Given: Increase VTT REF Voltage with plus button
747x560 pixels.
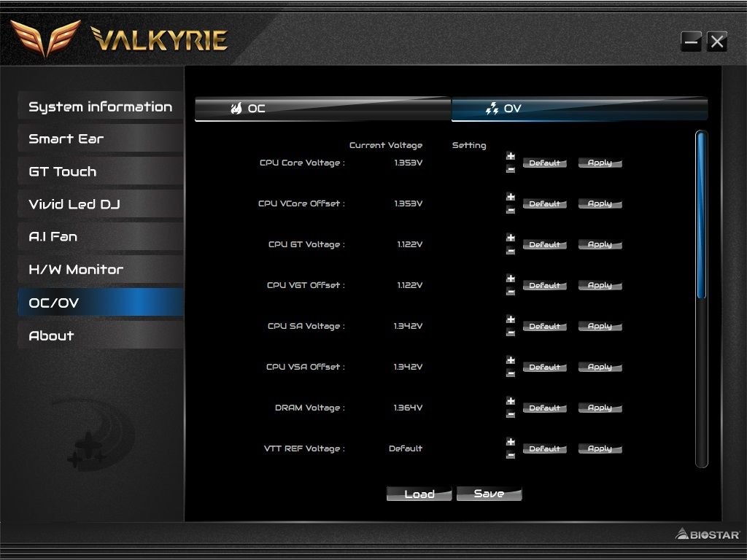Looking at the screenshot, I should (x=510, y=442).
